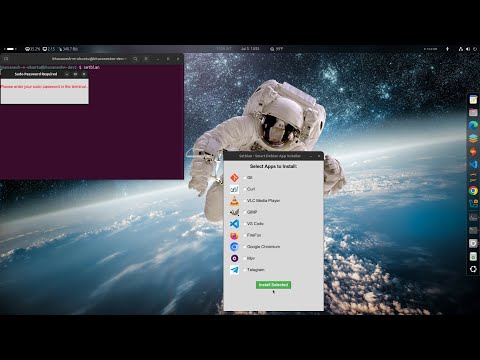Click the Mpv player icon
This screenshot has width=480, height=360.
[x=234, y=258]
